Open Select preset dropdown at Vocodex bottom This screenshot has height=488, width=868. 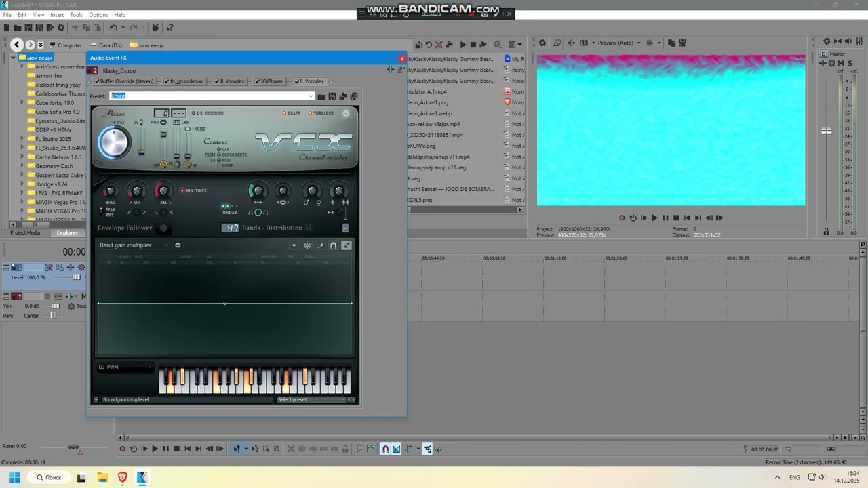click(311, 399)
